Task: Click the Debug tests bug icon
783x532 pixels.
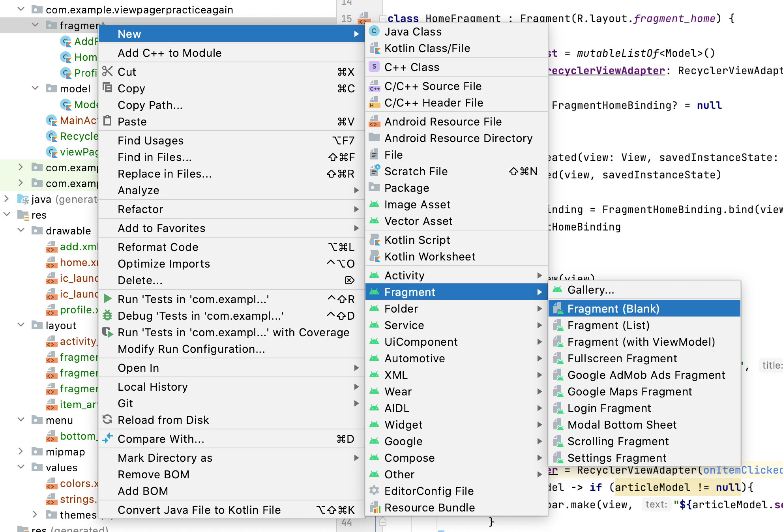Action: click(x=107, y=315)
